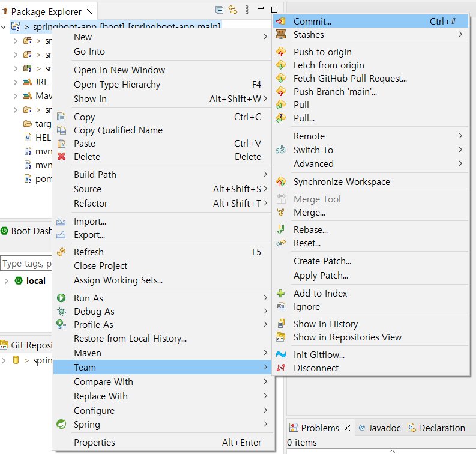Click the Show in Repositories View icon

pyautogui.click(x=281, y=337)
